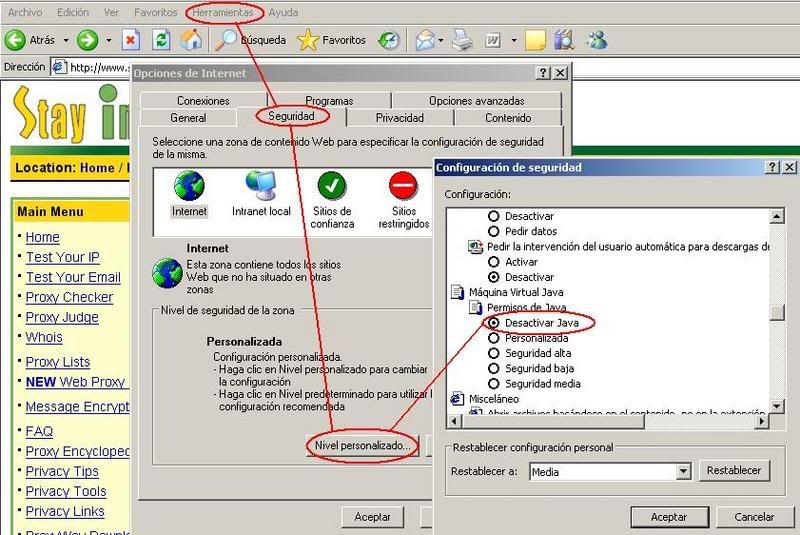The height and width of the screenshot is (535, 800).
Task: Choose Seguridad alta radio option
Action: pos(492,353)
